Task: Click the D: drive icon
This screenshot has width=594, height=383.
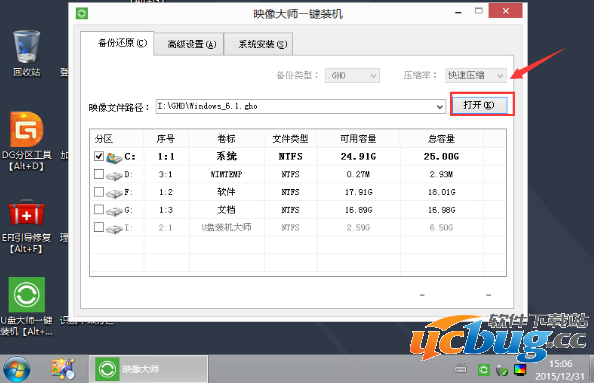Action: [x=114, y=175]
